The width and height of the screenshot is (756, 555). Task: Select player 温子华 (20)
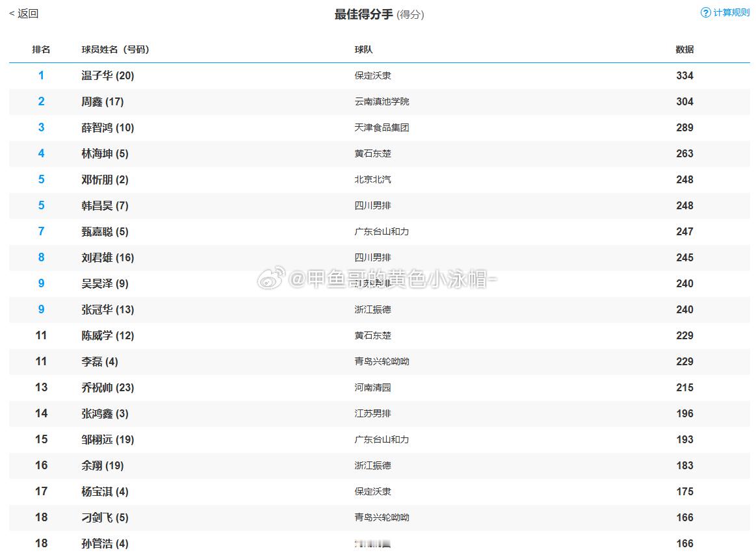pos(107,75)
